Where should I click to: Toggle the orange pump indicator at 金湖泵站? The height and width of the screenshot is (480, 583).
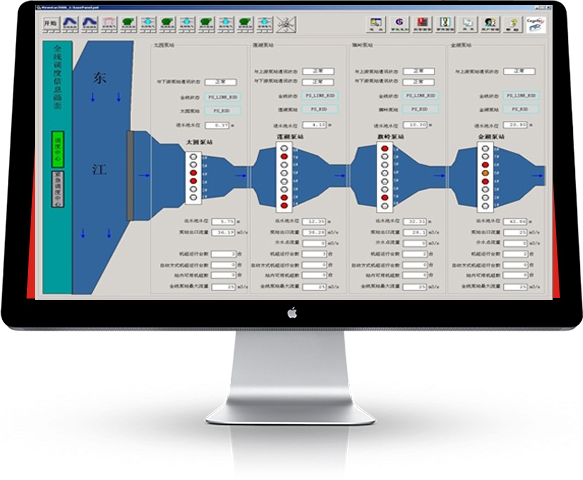click(x=485, y=173)
